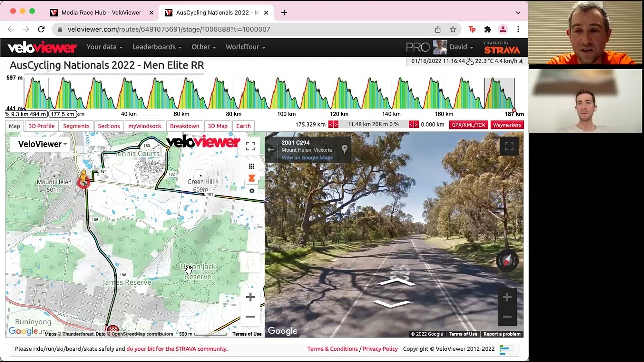This screenshot has height=362, width=644.
Task: Move backward using lower Street View arrow
Action: coord(391,303)
